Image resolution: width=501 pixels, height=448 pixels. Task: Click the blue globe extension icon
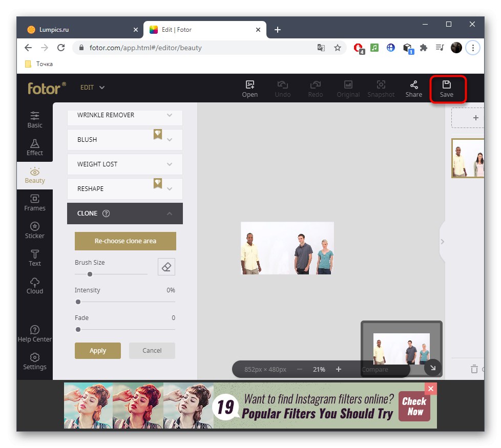[x=390, y=48]
